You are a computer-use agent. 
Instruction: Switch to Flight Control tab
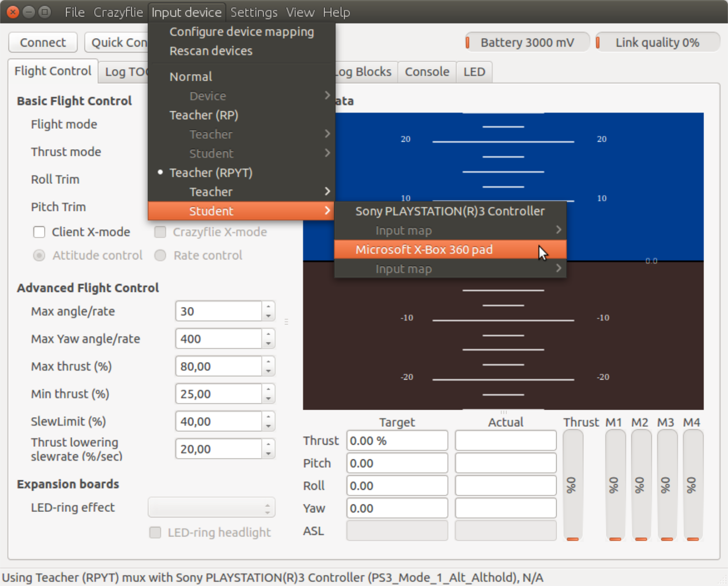point(53,71)
